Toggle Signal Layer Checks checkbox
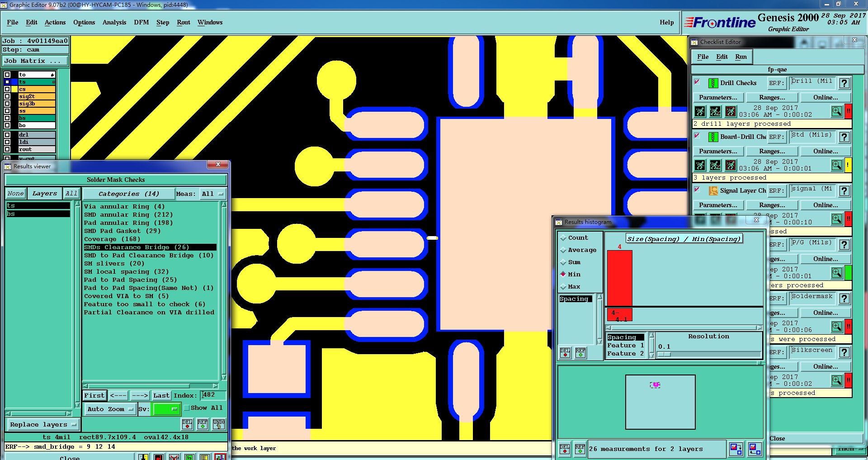This screenshot has height=460, width=868. (x=697, y=190)
